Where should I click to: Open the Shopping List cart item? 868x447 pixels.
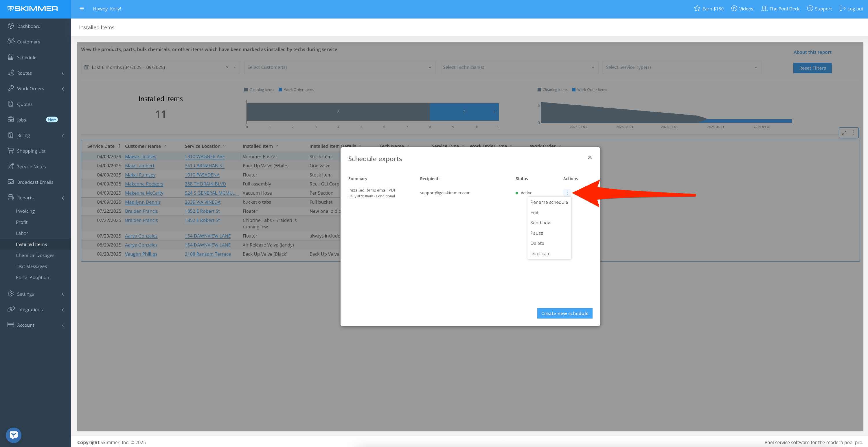(31, 151)
